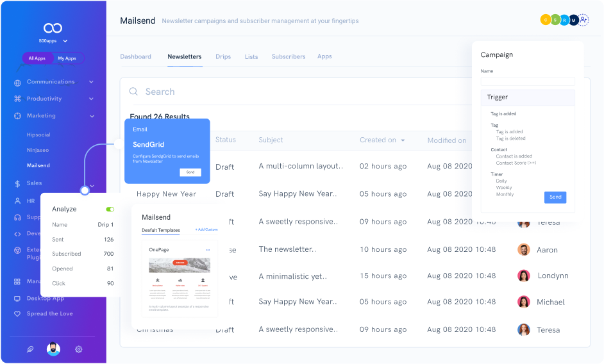Open Hipsocial in the sidebar
604x364 pixels.
pyautogui.click(x=38, y=135)
